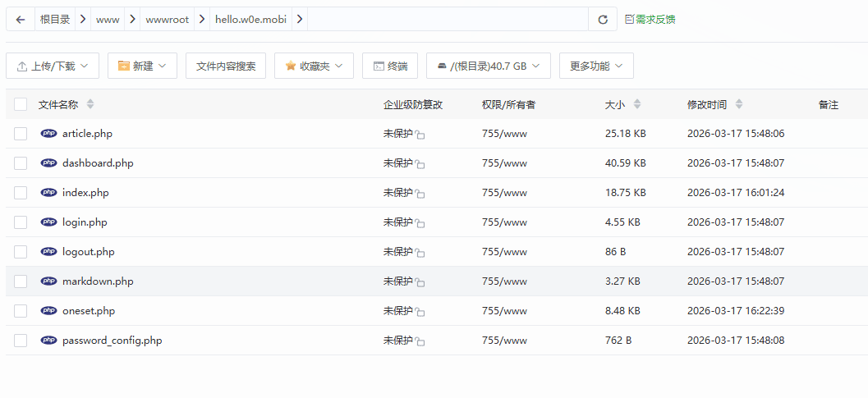Open file name password_config.php
Image resolution: width=868 pixels, height=398 pixels.
point(113,340)
